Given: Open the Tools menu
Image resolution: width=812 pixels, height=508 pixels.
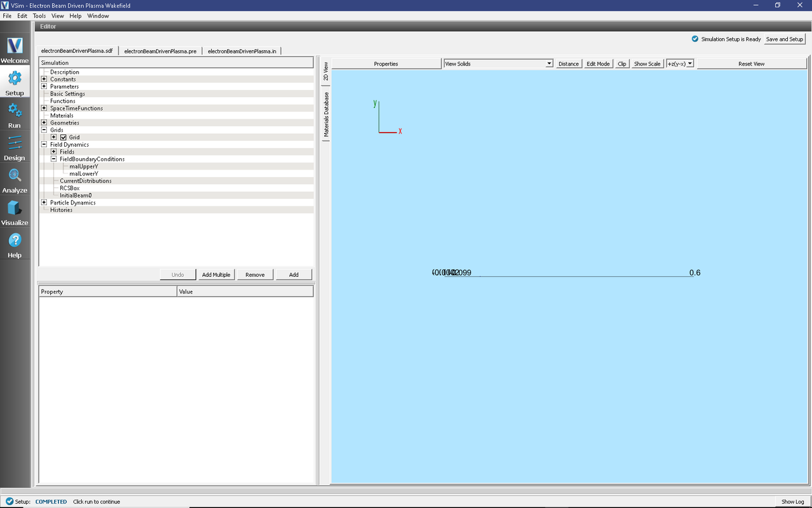Looking at the screenshot, I should point(39,16).
